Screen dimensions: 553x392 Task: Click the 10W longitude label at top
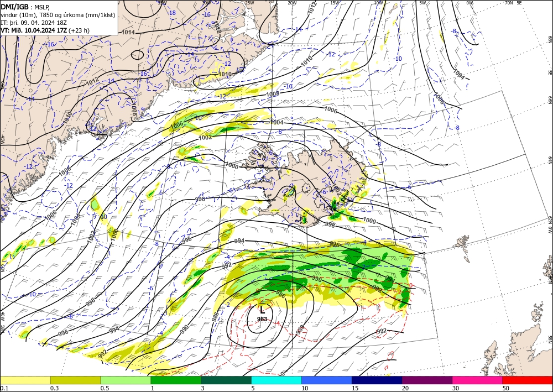click(x=378, y=3)
